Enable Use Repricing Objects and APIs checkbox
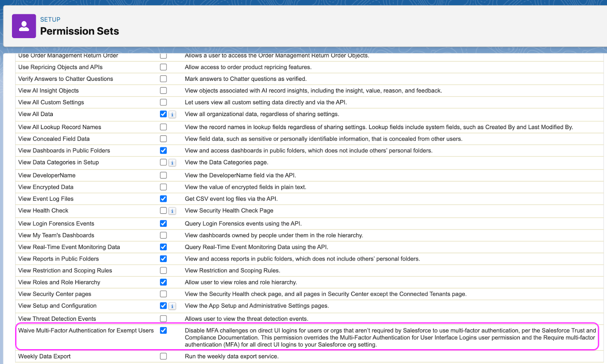 point(164,67)
